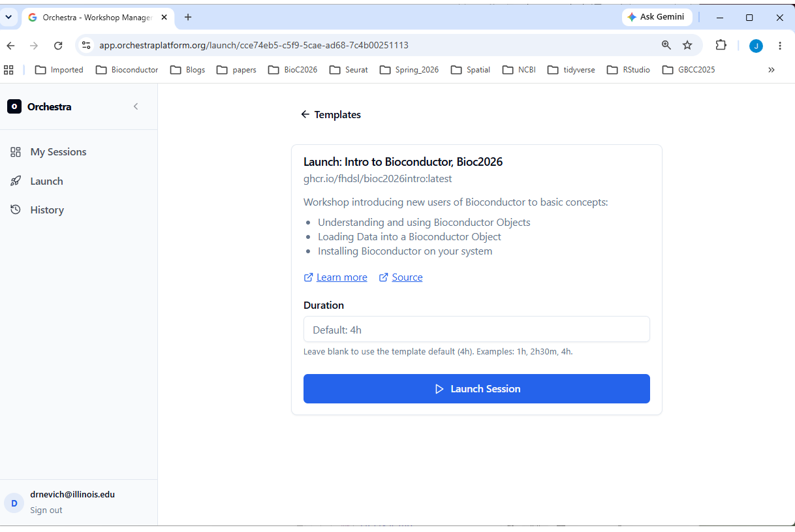This screenshot has height=532, width=795.
Task: Click the site information icon in address bar
Action: pyautogui.click(x=86, y=45)
